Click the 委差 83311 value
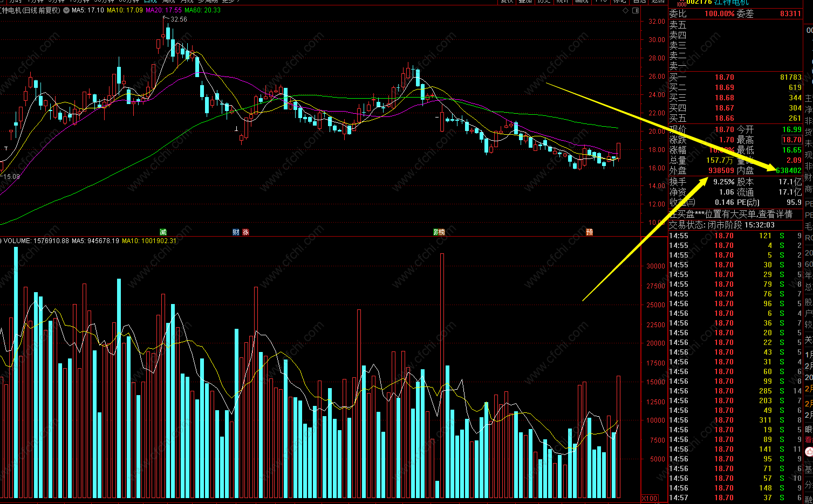Screen dimensions: 813x504 point(790,13)
